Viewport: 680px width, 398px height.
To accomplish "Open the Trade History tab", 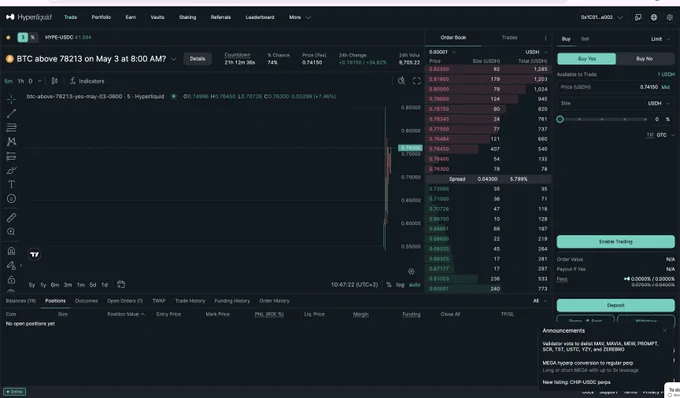I will pos(190,301).
